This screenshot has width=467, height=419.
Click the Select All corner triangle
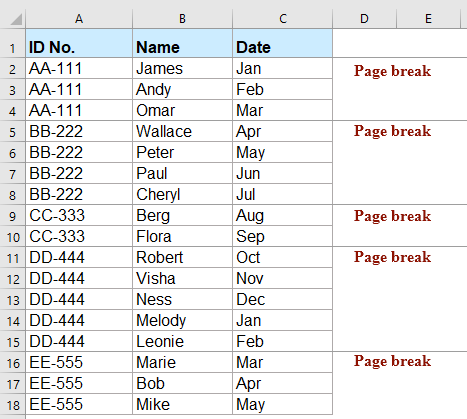(16, 19)
